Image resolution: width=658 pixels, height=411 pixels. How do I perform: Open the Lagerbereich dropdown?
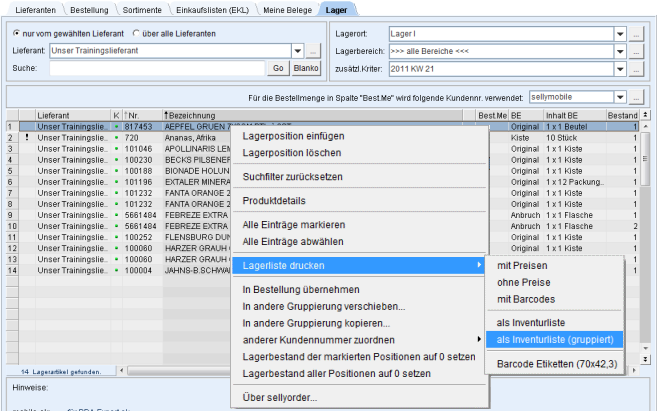pos(620,50)
